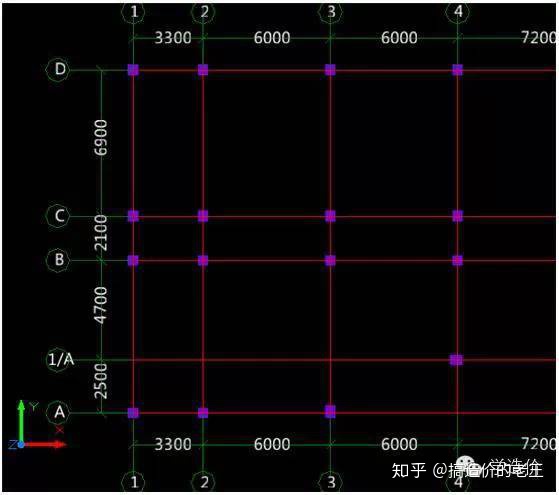Click the XYZ coordinate axis indicator
Viewport: 559px width, 495px height.
click(37, 425)
